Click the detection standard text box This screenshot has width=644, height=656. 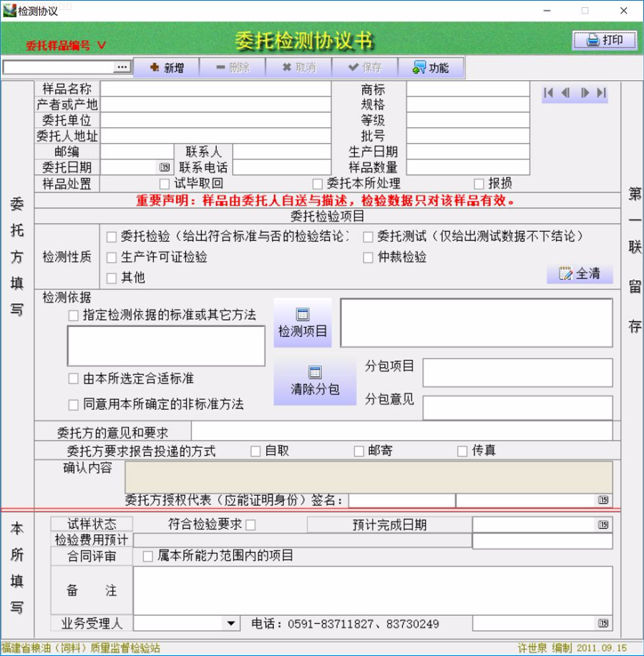coord(166,346)
